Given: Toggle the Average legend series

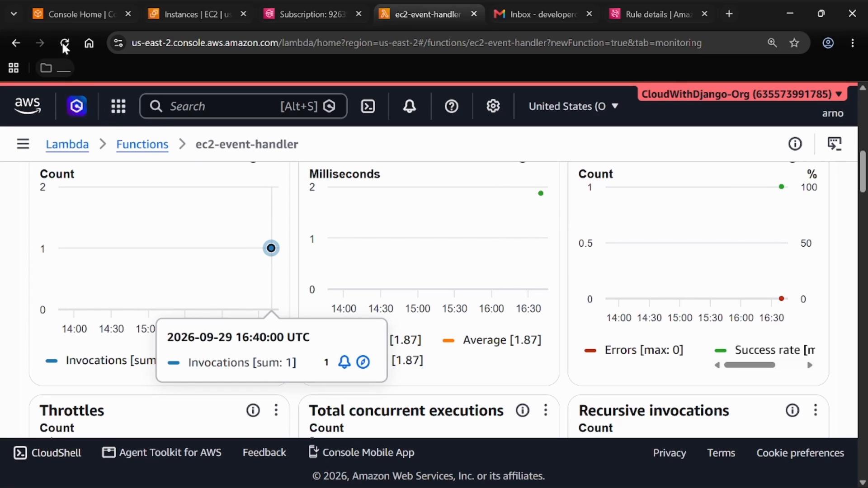Looking at the screenshot, I should tap(492, 340).
